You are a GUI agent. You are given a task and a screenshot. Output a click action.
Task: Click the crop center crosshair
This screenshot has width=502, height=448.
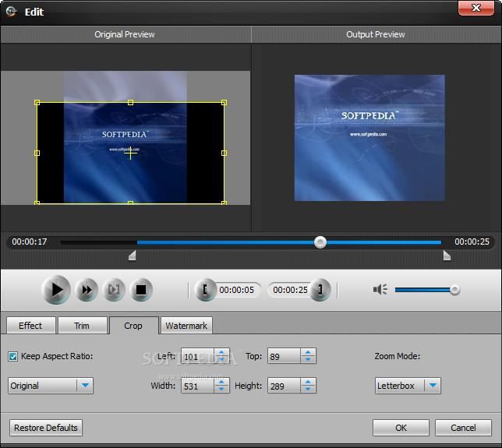[130, 153]
